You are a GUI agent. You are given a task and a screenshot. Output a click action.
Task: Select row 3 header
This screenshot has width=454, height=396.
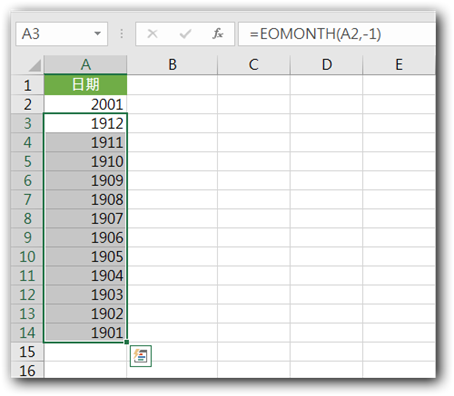click(x=27, y=123)
